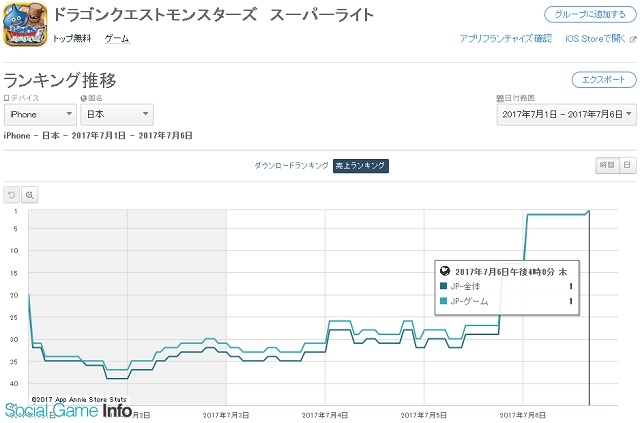Click the ランキング推移 heading
The image size is (640, 423).
tap(60, 80)
